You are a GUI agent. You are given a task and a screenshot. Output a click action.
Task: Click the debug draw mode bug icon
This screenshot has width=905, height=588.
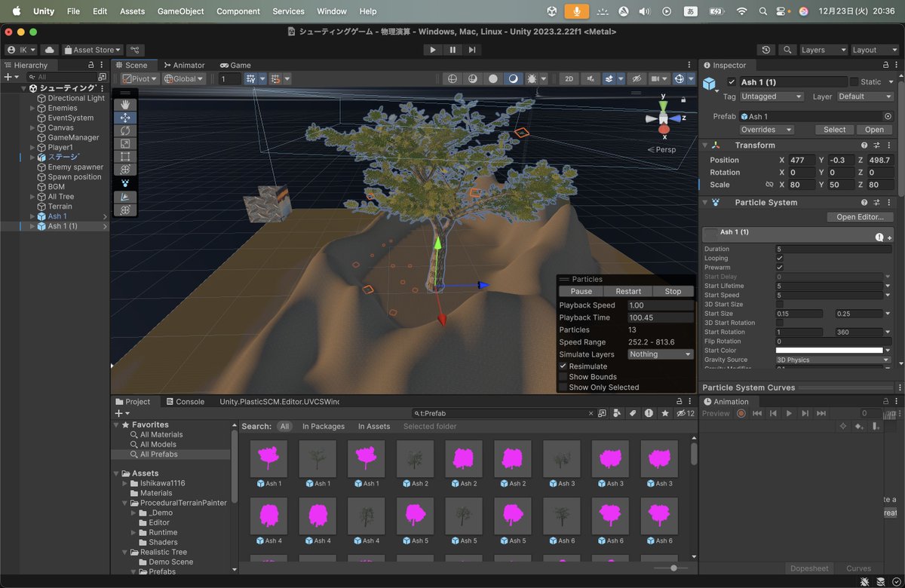pos(532,78)
